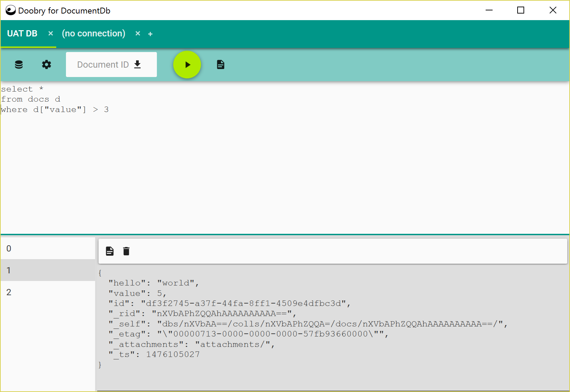Create new document from toolbar icon
Viewport: 570px width, 392px height.
pyautogui.click(x=220, y=65)
